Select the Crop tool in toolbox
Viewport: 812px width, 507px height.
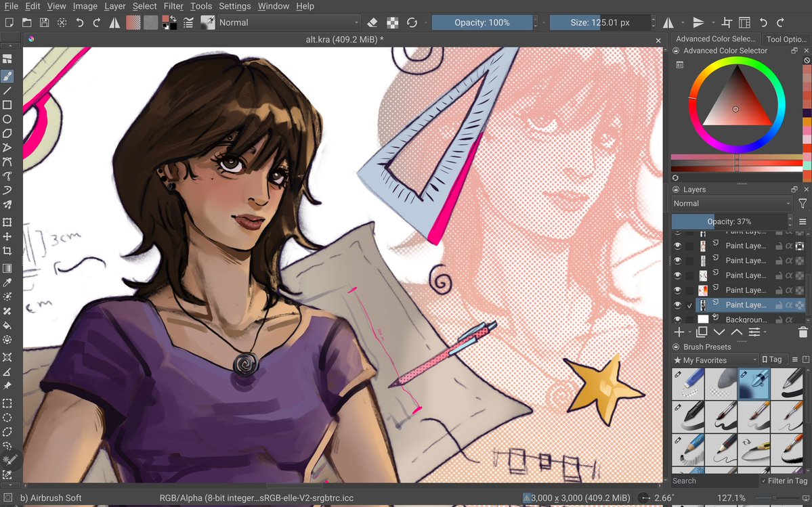click(x=7, y=251)
